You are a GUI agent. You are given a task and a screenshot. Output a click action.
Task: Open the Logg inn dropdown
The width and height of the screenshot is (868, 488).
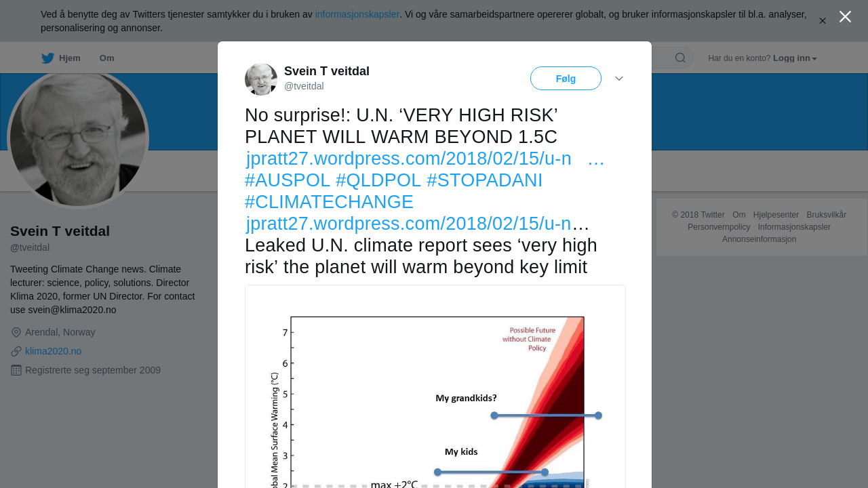point(795,58)
